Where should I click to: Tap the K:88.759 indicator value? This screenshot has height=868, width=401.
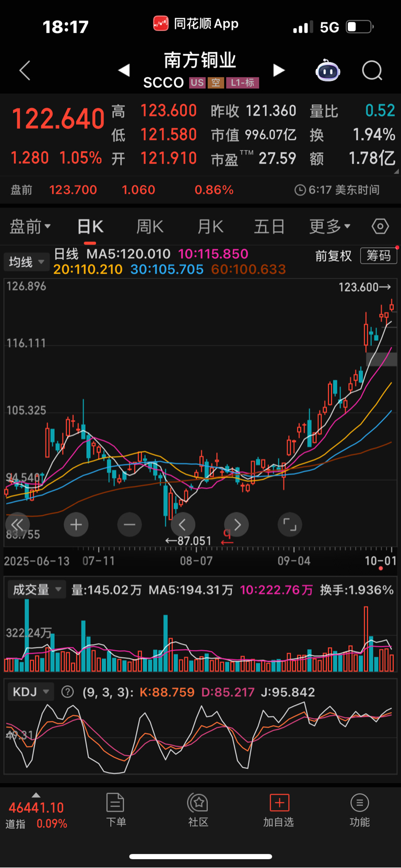pos(167,692)
